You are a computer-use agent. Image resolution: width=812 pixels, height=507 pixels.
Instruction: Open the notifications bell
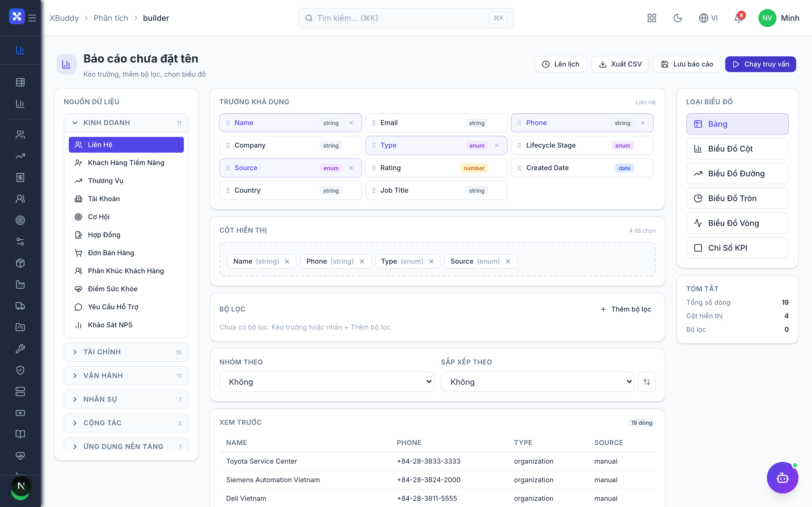(738, 18)
